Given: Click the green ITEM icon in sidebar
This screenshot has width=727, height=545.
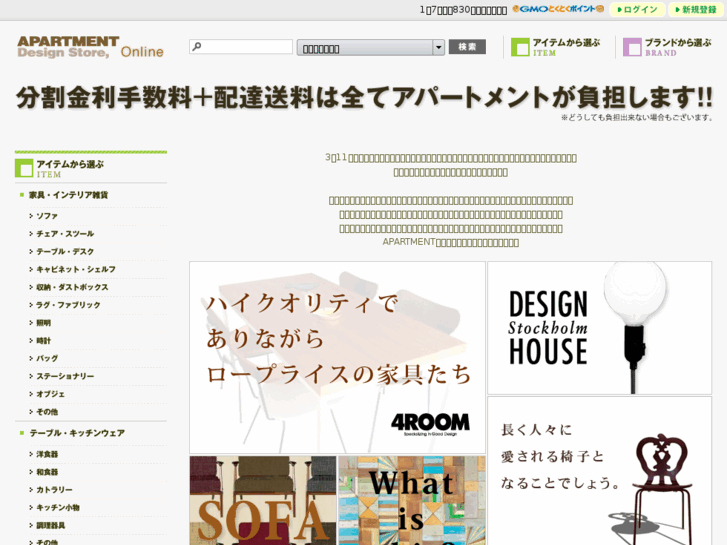Looking at the screenshot, I should pos(24,168).
